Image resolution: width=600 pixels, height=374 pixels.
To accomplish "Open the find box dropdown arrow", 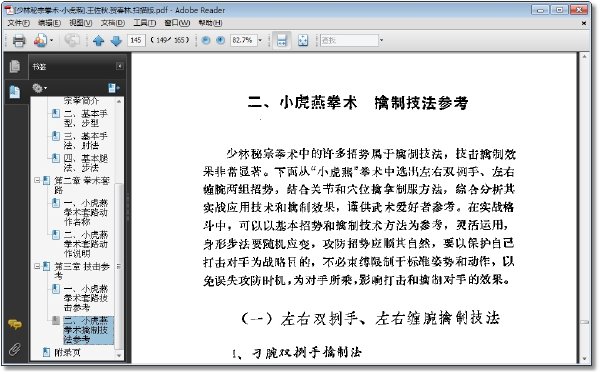I will [x=381, y=40].
